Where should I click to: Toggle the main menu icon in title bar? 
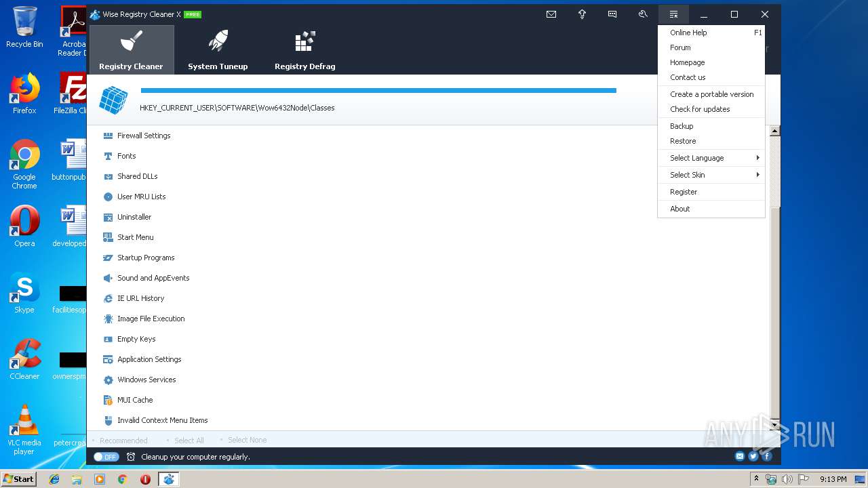coord(673,14)
